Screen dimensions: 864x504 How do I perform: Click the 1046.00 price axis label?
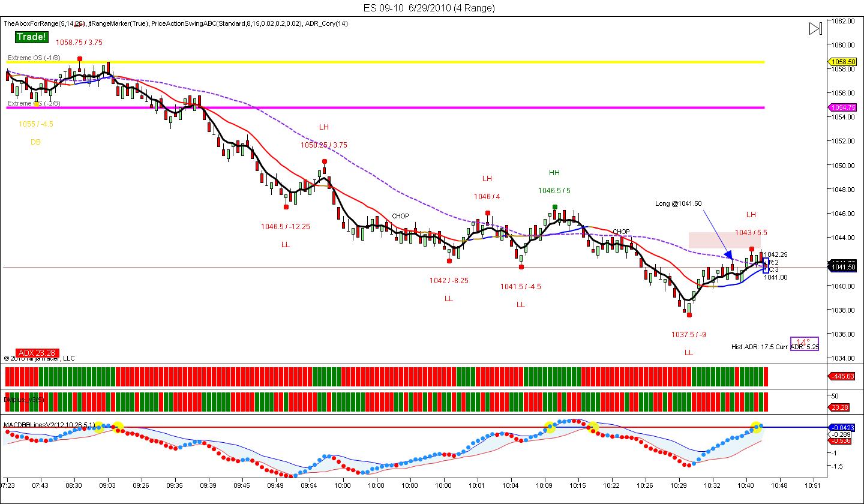click(842, 213)
